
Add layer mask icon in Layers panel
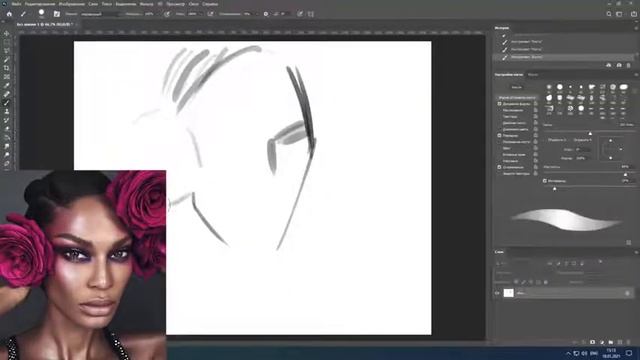[x=592, y=342]
